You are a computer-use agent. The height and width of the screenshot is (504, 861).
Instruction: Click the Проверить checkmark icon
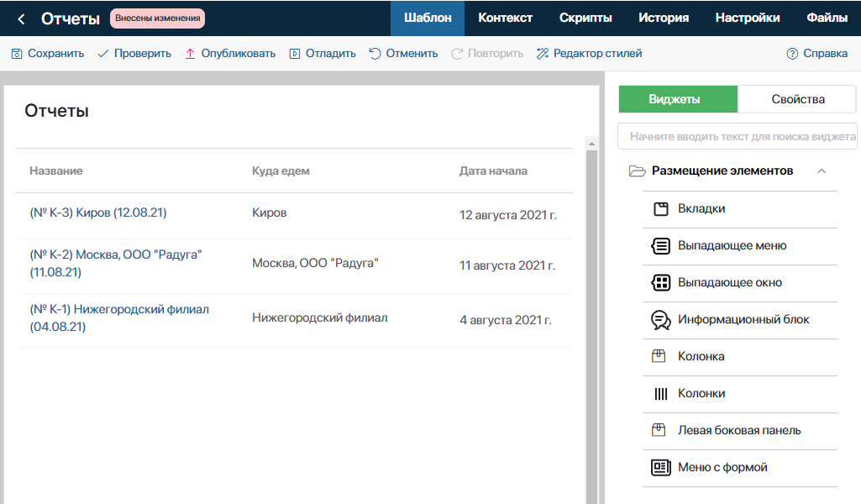point(102,54)
